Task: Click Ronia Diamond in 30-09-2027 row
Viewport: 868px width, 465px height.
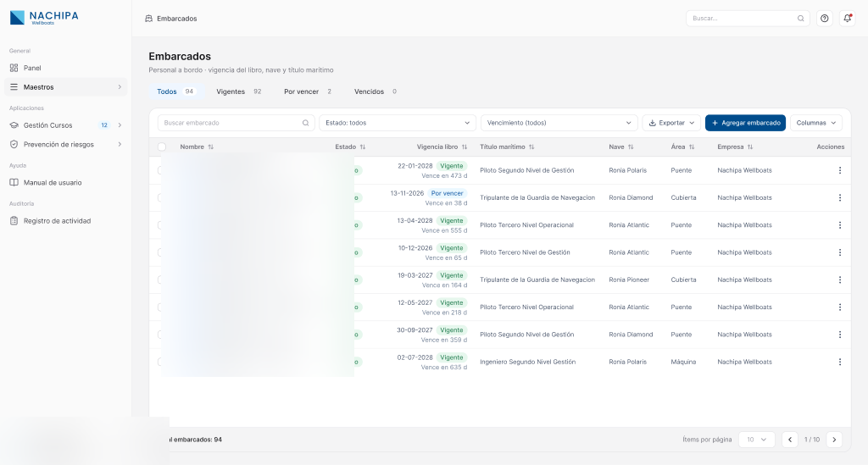Action: point(631,335)
